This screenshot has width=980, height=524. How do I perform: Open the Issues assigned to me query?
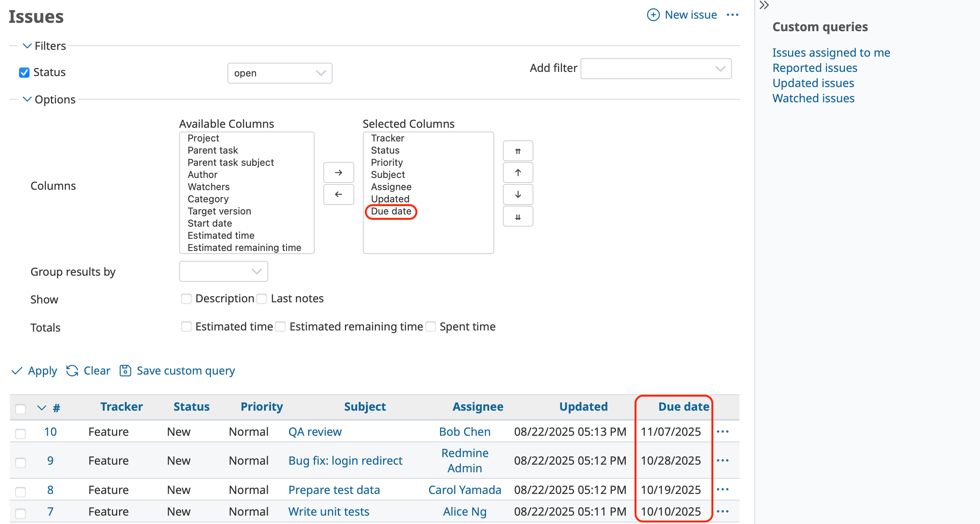[x=831, y=52]
